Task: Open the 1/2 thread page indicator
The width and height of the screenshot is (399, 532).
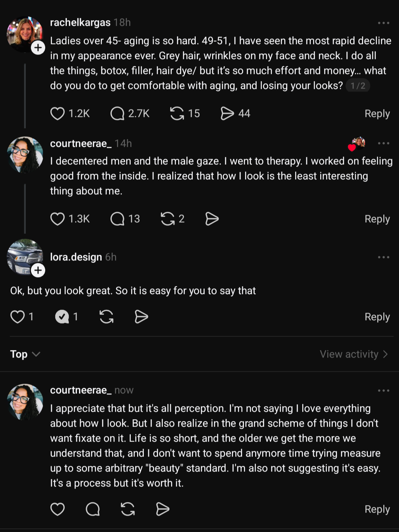Action: [358, 86]
